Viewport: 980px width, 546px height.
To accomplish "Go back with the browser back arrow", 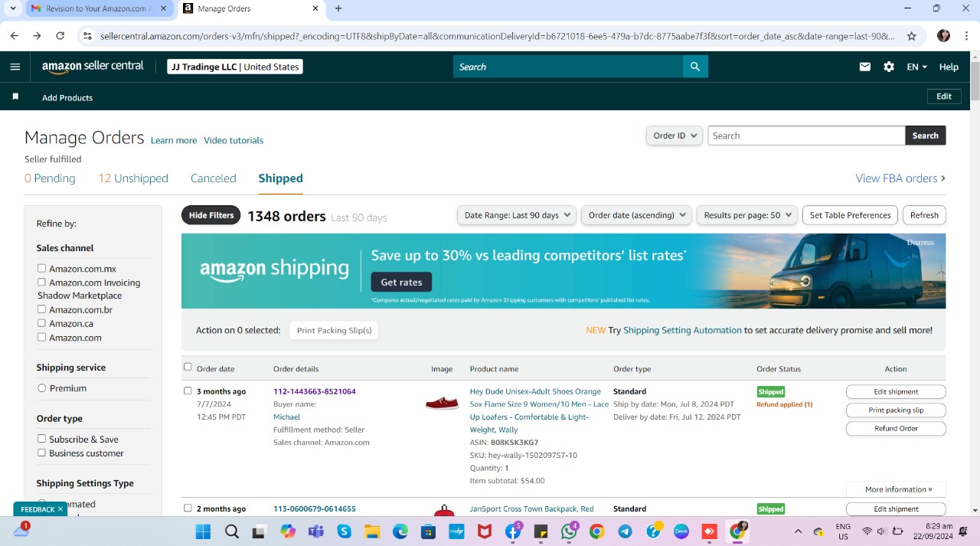I will 14,36.
